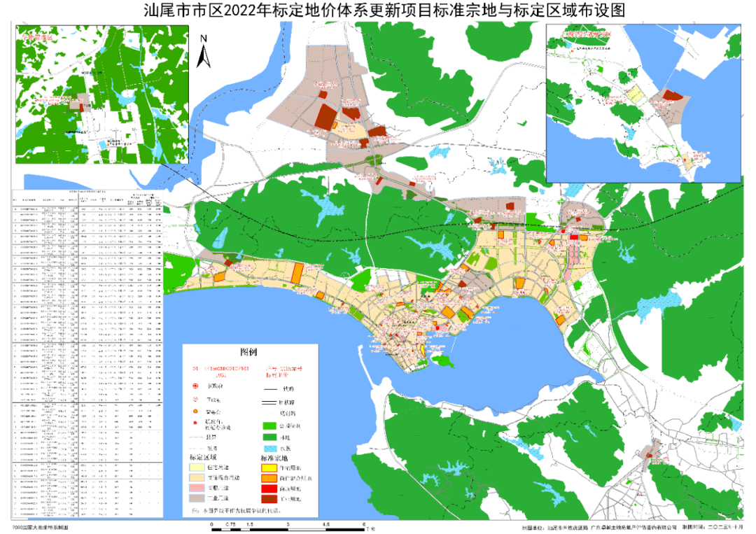The height and width of the screenshot is (534, 756).
Task: Click the 水域 light blue legend swatch
Action: pos(269,448)
